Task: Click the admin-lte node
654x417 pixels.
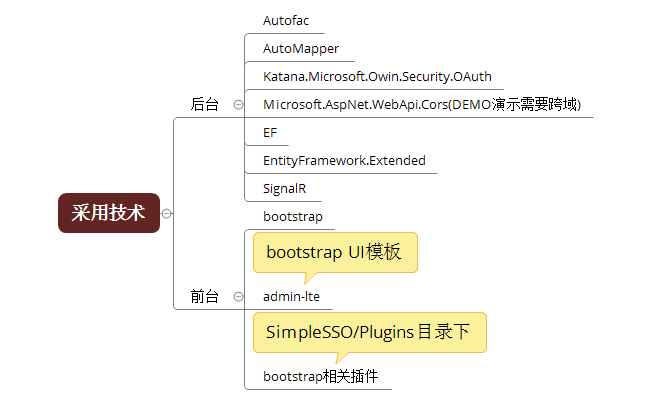Action: (x=291, y=296)
